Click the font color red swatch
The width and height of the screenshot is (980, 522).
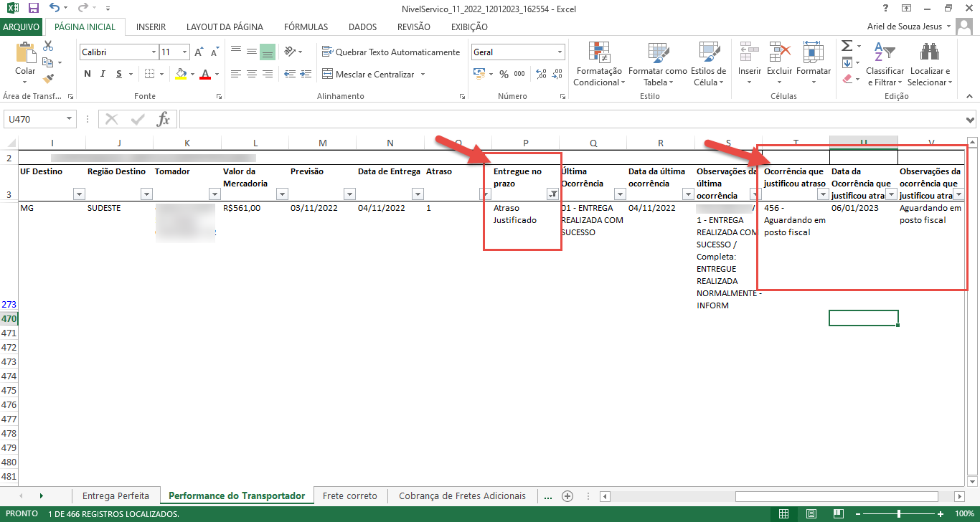(x=206, y=74)
